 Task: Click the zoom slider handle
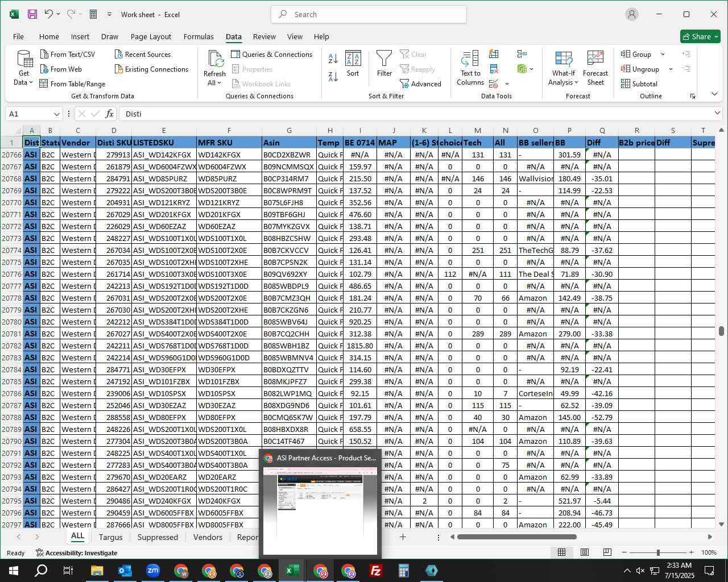click(658, 552)
